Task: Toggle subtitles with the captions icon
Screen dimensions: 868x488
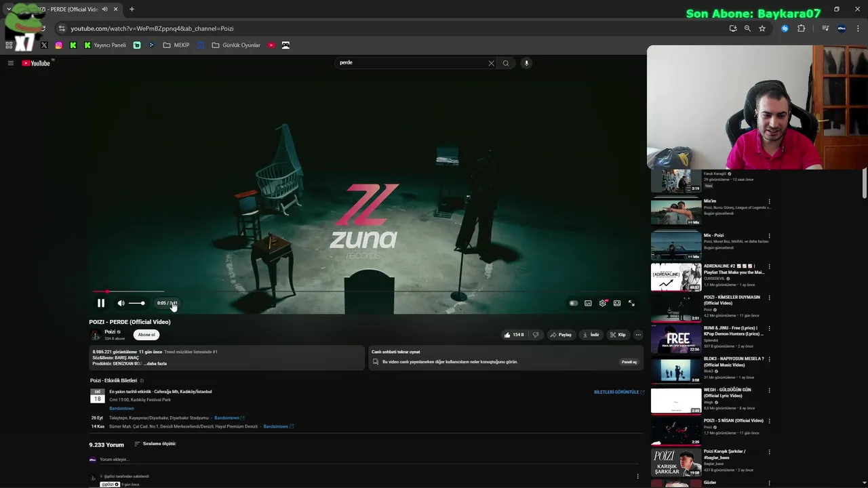Action: coord(588,303)
